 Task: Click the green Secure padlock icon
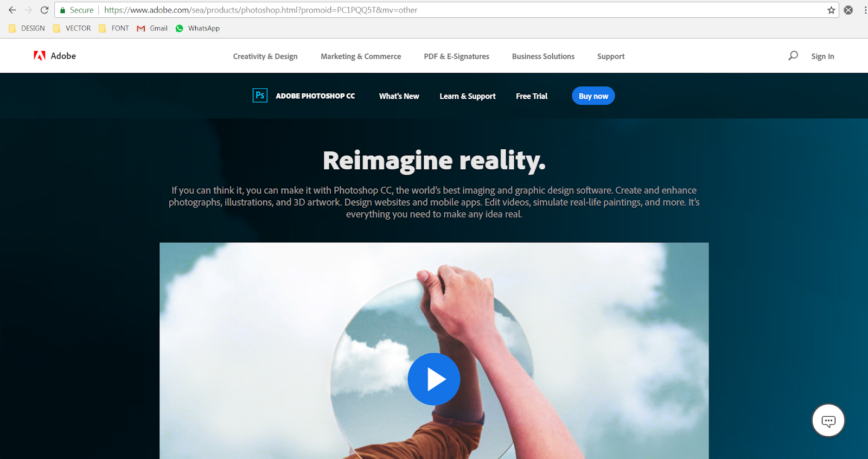point(63,10)
